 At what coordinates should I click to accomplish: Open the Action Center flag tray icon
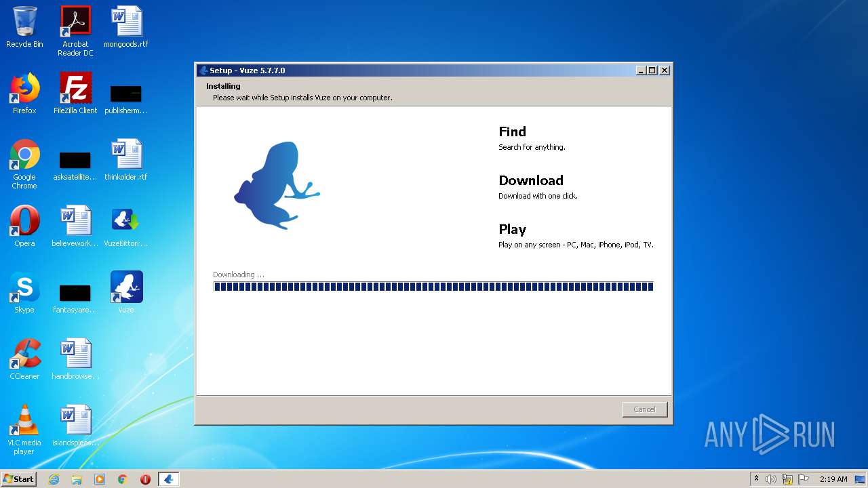tap(804, 479)
